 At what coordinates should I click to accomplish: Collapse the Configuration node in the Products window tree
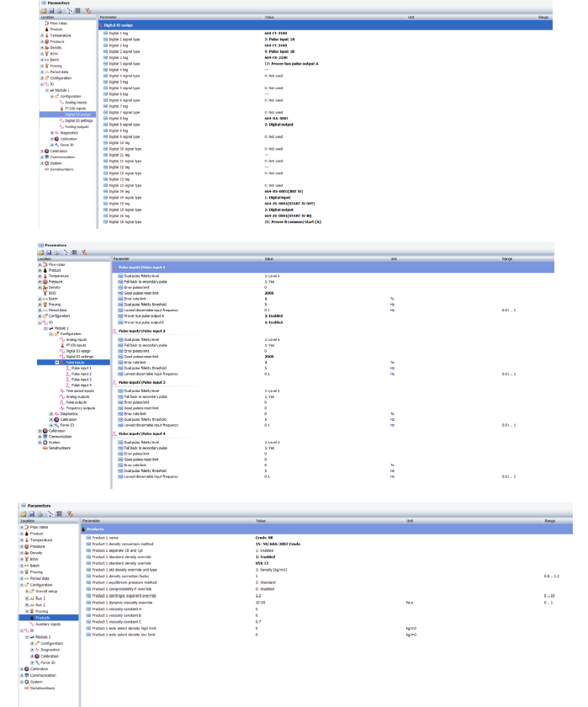coord(21,585)
